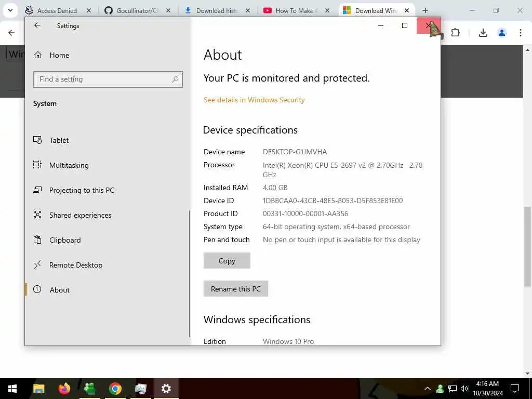Open the notification center icon
The height and width of the screenshot is (399, 532).
515,389
